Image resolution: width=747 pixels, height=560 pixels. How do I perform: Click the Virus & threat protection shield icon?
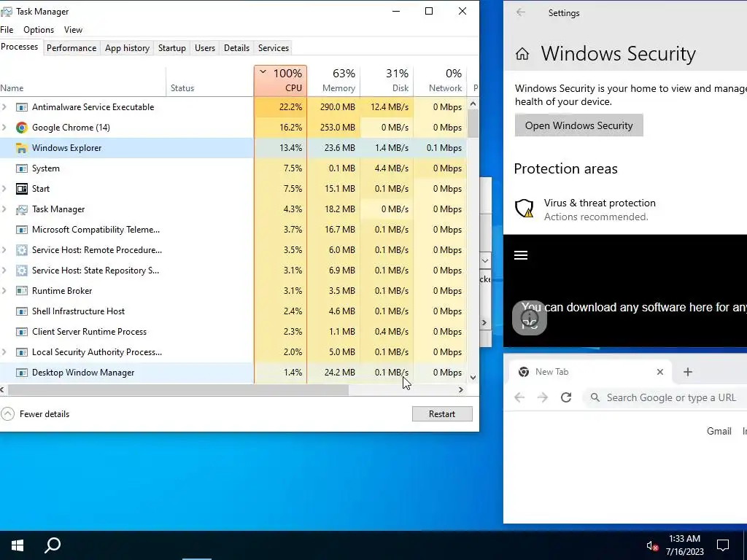(x=524, y=209)
